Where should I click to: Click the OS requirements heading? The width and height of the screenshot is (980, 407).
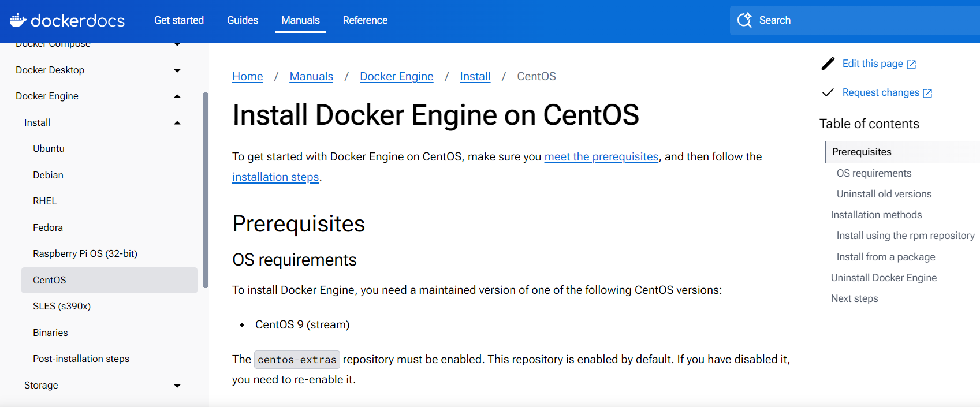(x=295, y=260)
